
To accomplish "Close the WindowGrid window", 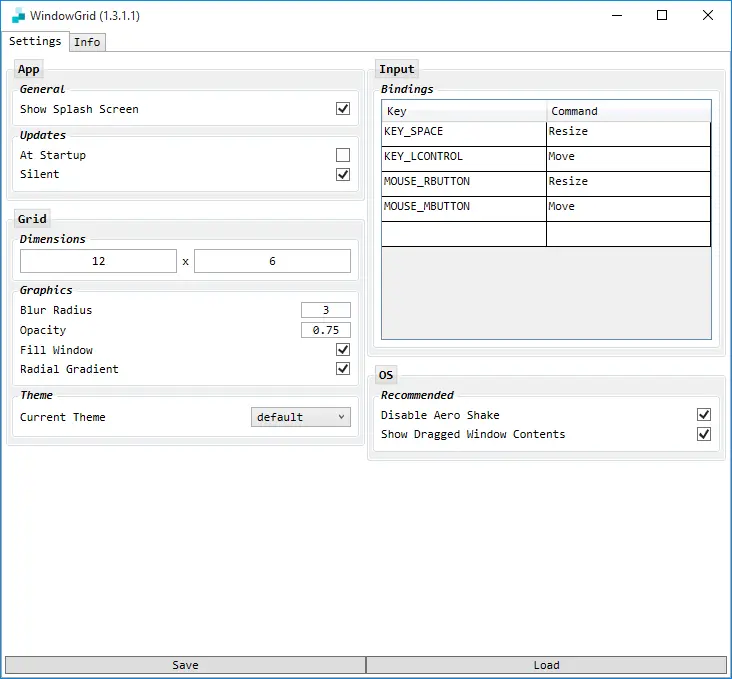I will (707, 15).
